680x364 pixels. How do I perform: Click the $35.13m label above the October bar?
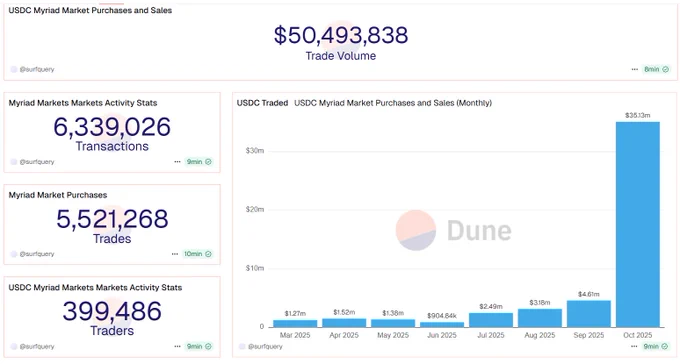[x=638, y=115]
